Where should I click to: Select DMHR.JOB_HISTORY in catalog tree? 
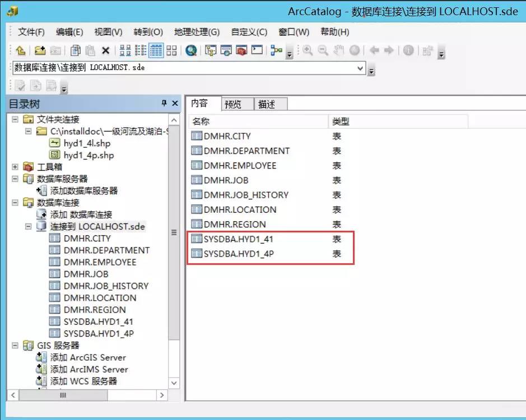[x=106, y=286]
